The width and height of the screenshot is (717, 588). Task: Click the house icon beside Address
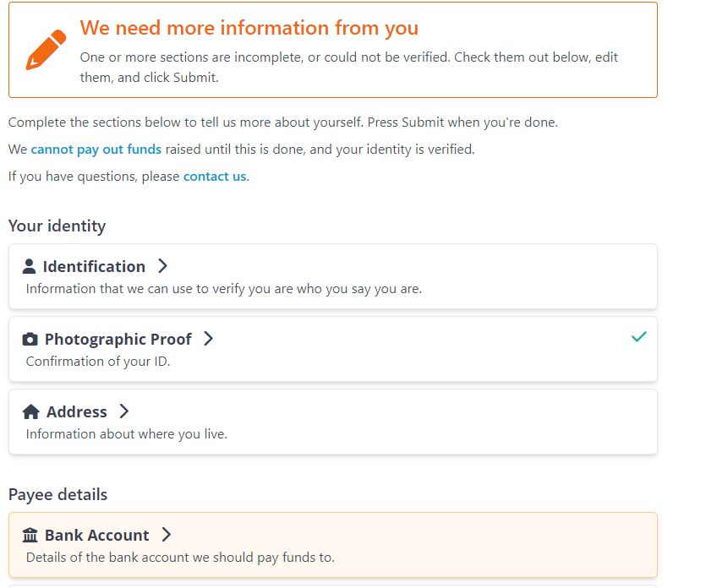pyautogui.click(x=30, y=411)
